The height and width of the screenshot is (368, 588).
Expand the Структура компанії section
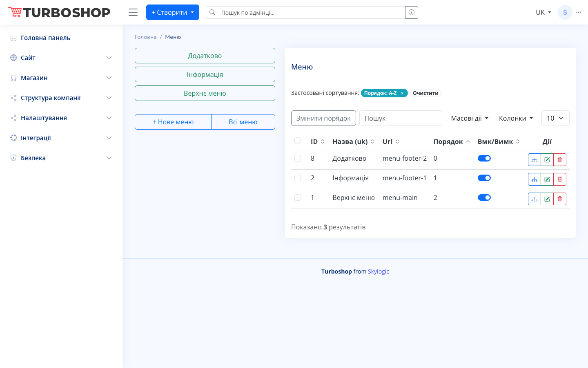pyautogui.click(x=61, y=98)
